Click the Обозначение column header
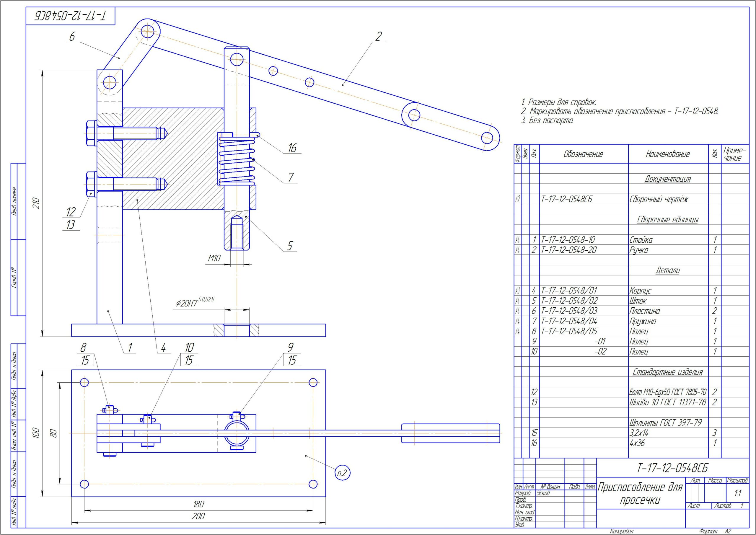This screenshot has height=535, width=756. pos(583,154)
